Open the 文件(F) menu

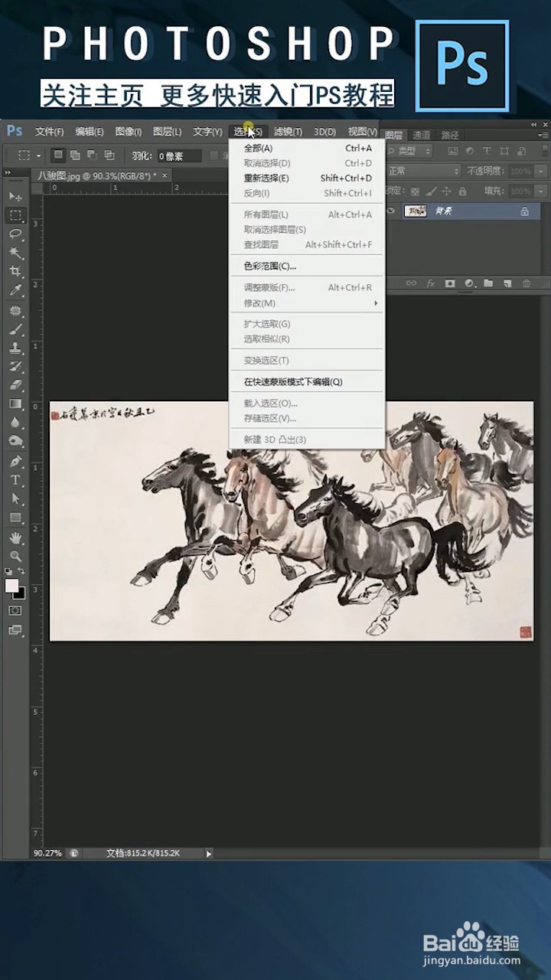[x=50, y=132]
